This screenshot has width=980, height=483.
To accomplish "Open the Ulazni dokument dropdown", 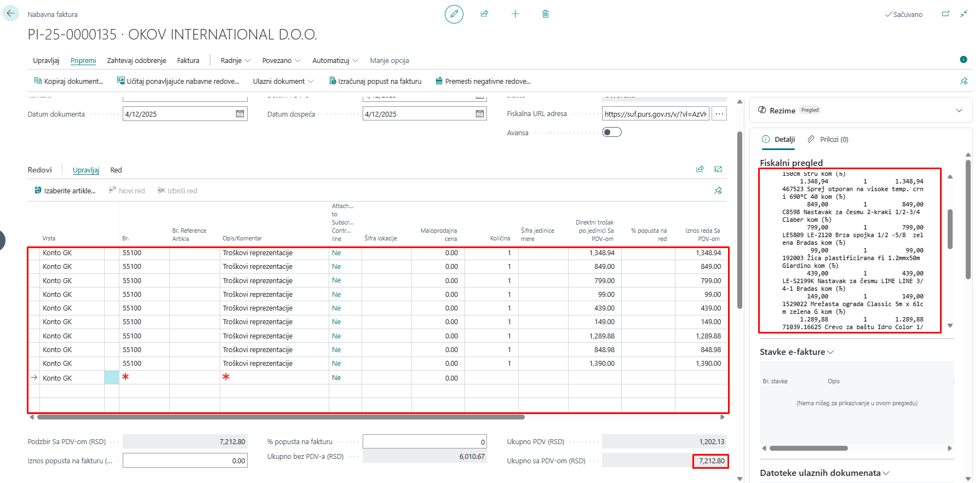I will 283,82.
